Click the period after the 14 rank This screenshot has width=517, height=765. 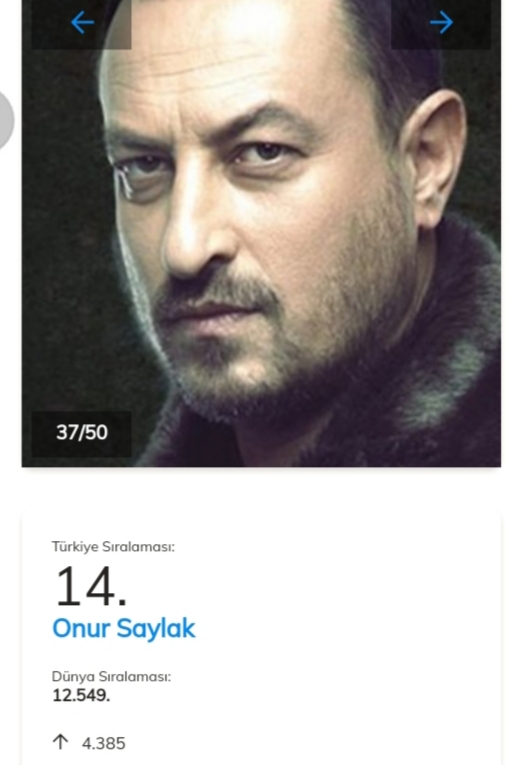pos(122,602)
